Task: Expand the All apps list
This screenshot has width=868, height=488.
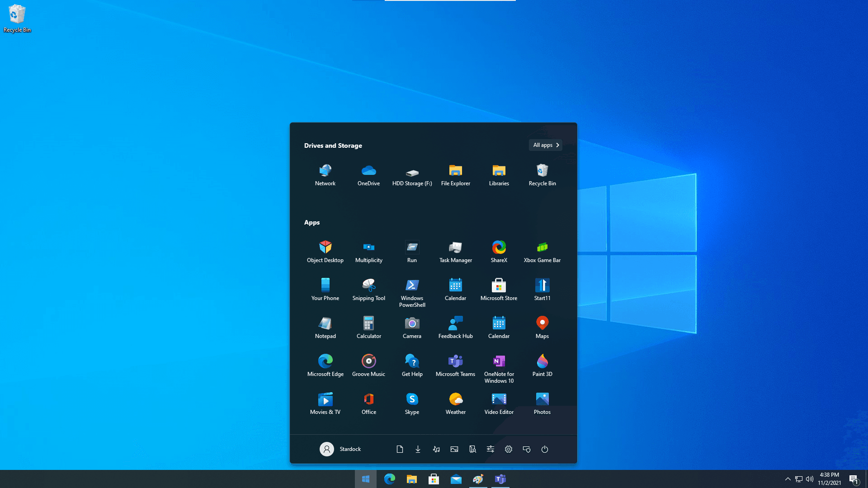Action: pyautogui.click(x=546, y=145)
